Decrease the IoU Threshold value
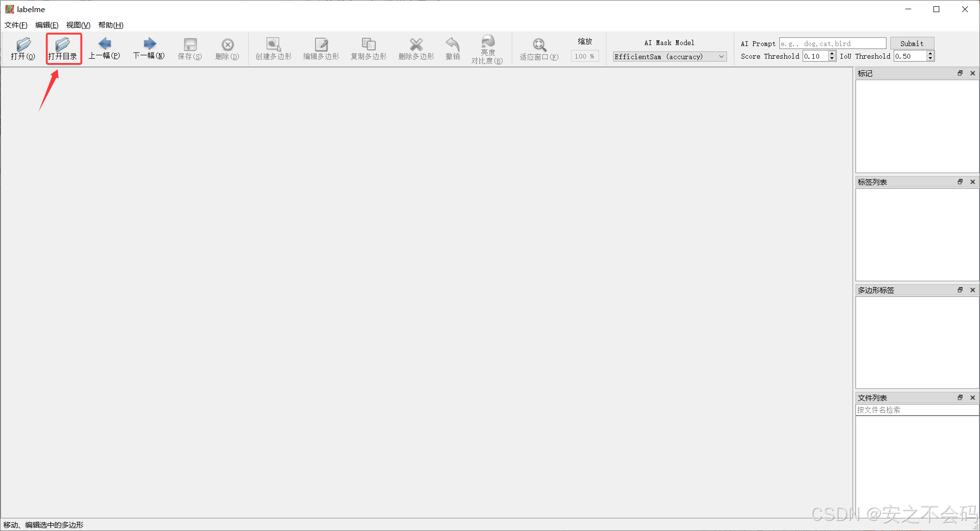The height and width of the screenshot is (531, 980). click(x=930, y=59)
